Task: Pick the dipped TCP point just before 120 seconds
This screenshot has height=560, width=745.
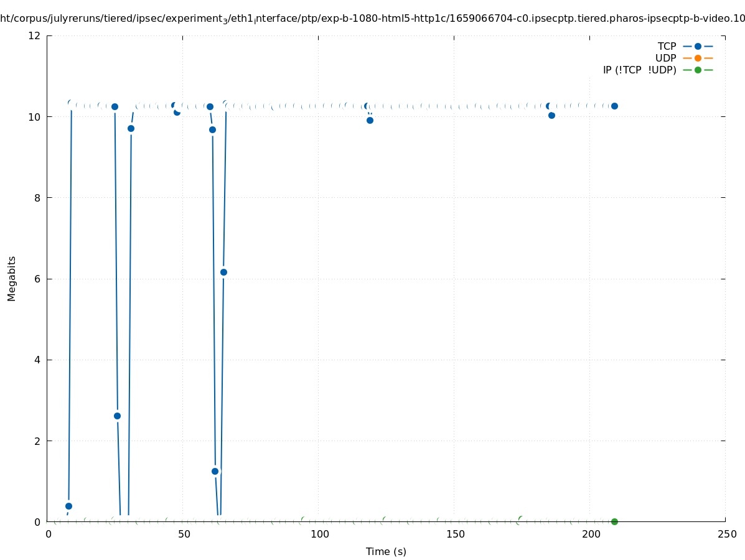Action: click(x=370, y=120)
